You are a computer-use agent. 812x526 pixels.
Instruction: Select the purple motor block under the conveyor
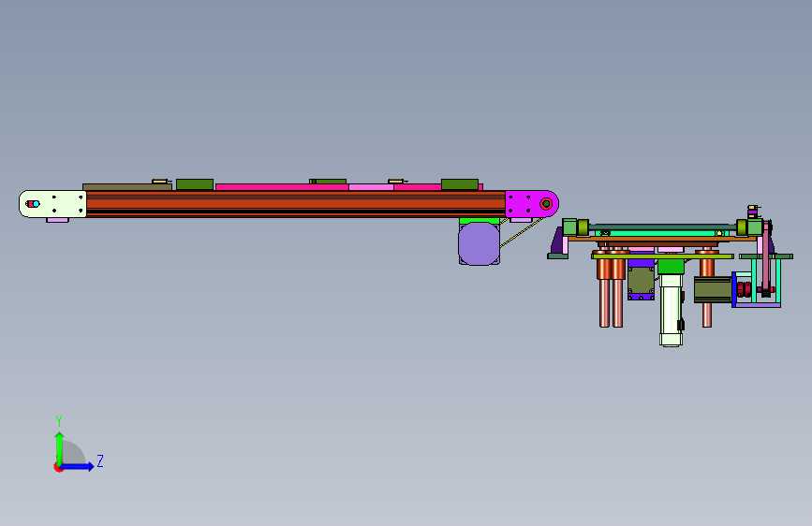(479, 243)
